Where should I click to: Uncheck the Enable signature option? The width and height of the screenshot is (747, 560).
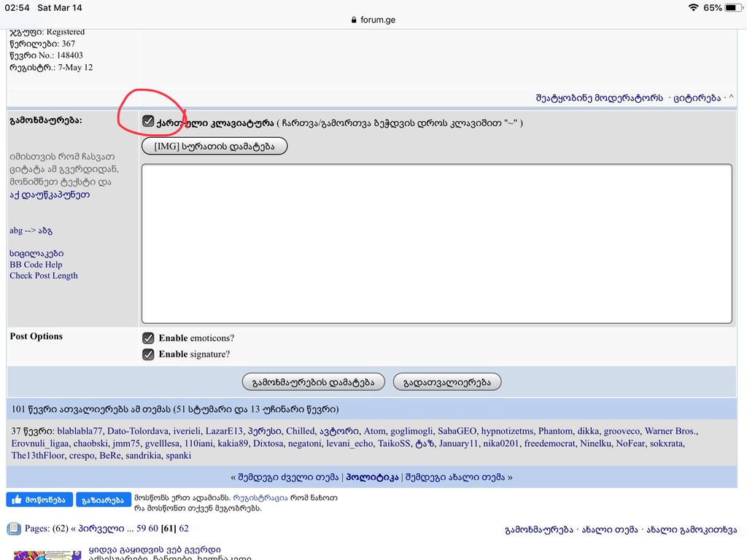coord(148,354)
